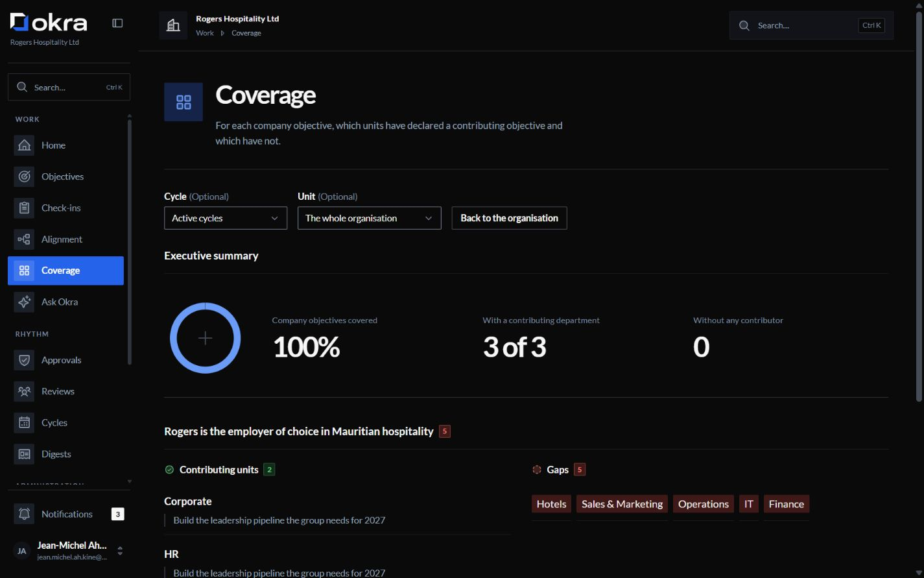This screenshot has width=924, height=578.
Task: Click the Digests newspaper icon
Action: click(24, 454)
